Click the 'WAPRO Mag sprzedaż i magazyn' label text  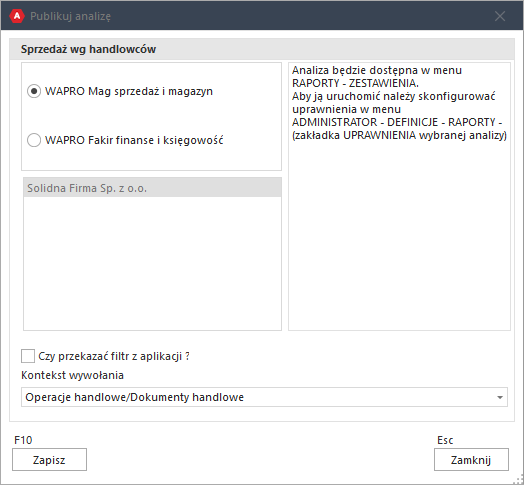[x=129, y=91]
